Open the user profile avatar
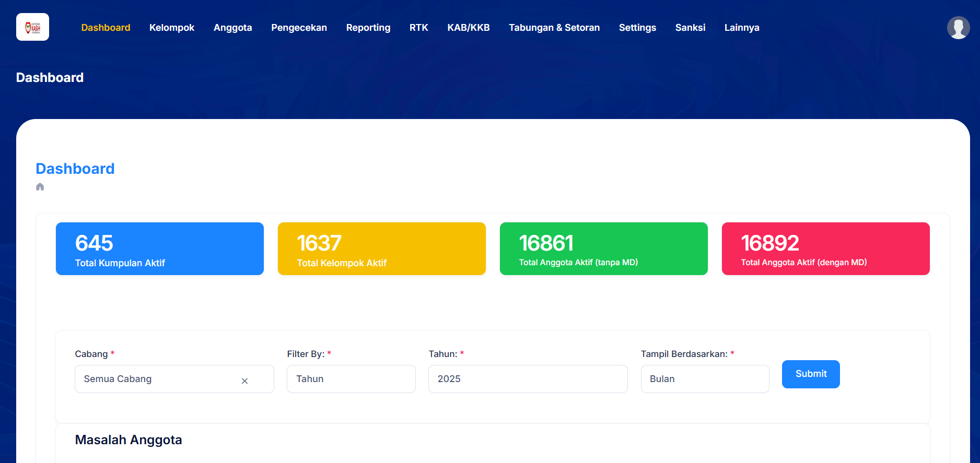Viewport: 980px width, 463px height. tap(958, 28)
